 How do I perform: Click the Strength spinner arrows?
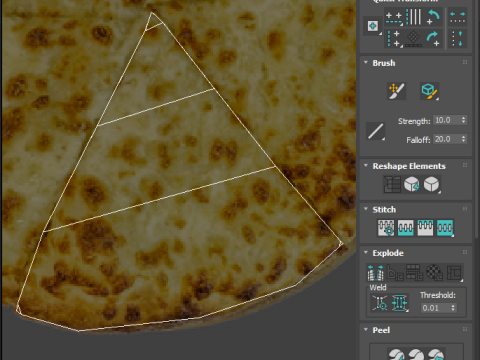coord(464,120)
